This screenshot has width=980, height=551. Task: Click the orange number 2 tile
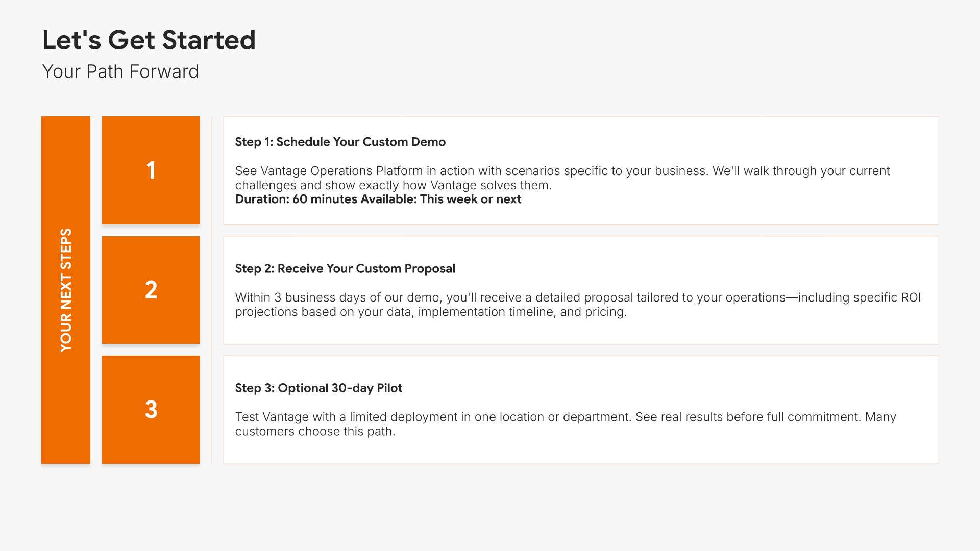(151, 290)
